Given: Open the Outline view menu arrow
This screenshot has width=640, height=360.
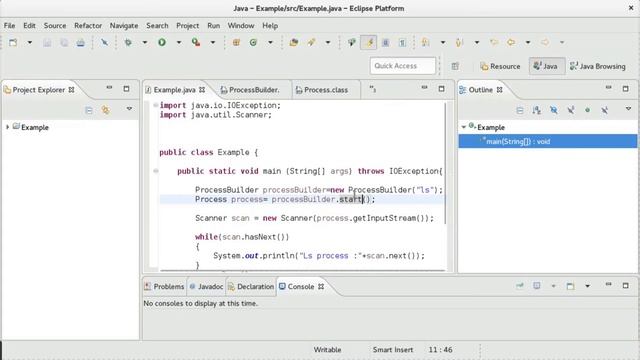Looking at the screenshot, I should 629,109.
